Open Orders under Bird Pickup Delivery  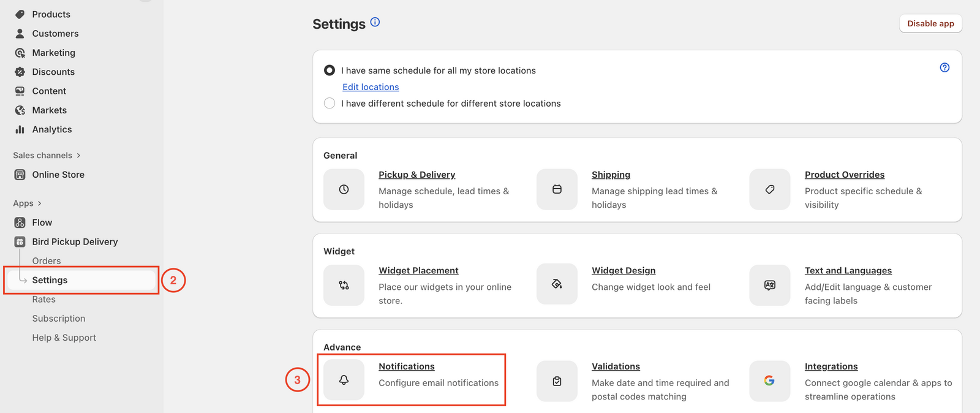point(47,261)
